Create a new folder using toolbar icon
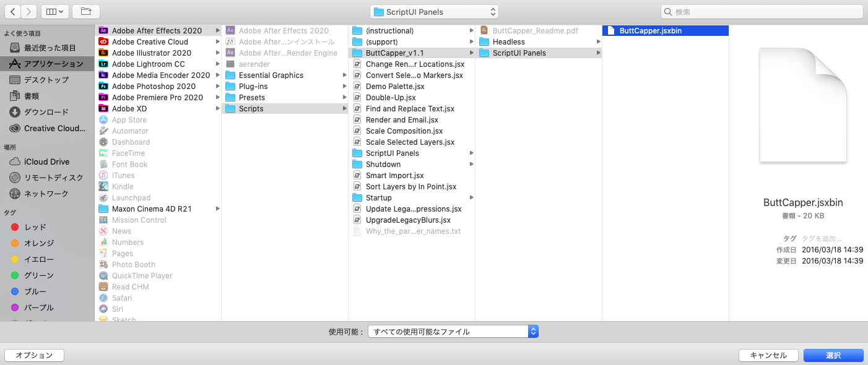868x365 pixels. click(85, 12)
